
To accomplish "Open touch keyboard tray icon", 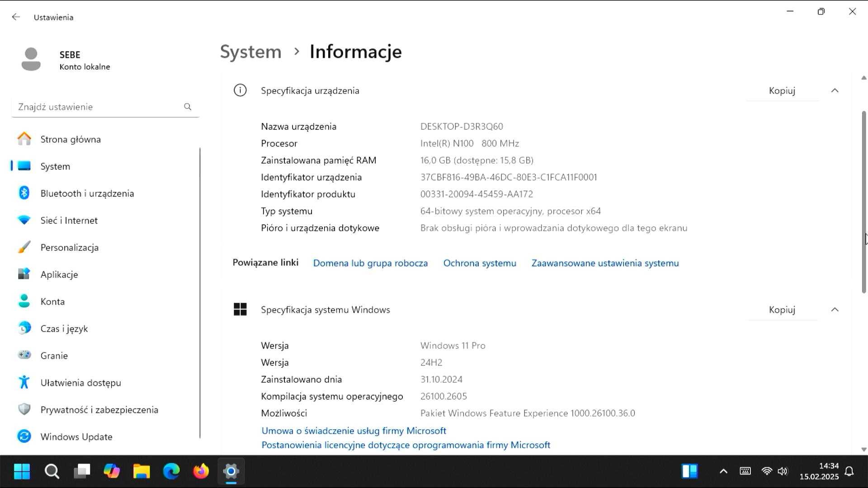I will [x=745, y=471].
